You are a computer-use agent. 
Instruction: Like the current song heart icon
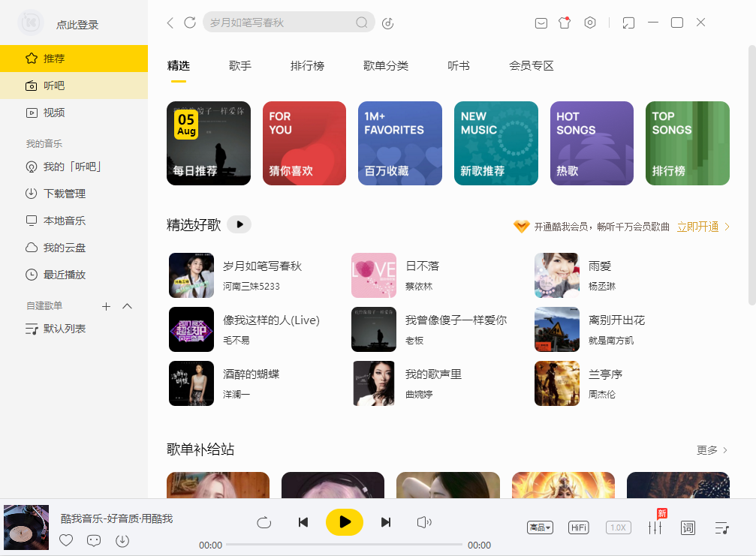[66, 540]
